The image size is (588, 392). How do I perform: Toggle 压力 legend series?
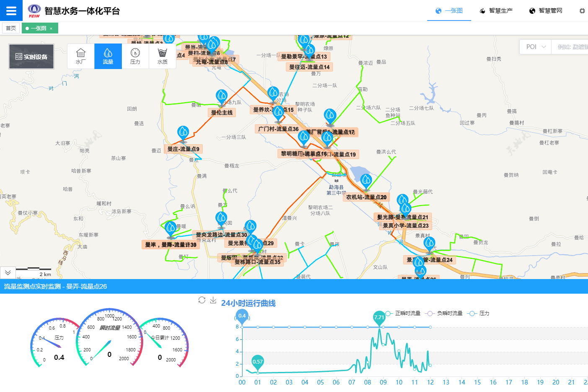point(480,313)
